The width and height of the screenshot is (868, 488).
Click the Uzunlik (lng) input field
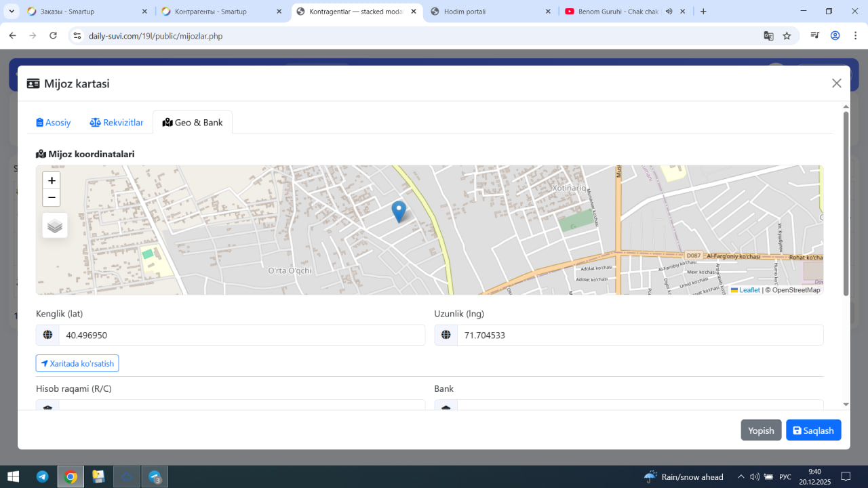(640, 335)
